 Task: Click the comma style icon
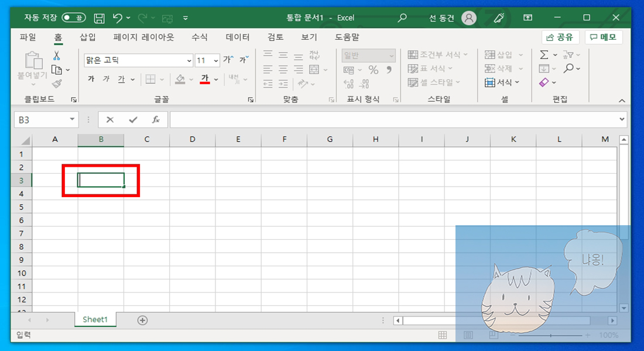(x=389, y=70)
